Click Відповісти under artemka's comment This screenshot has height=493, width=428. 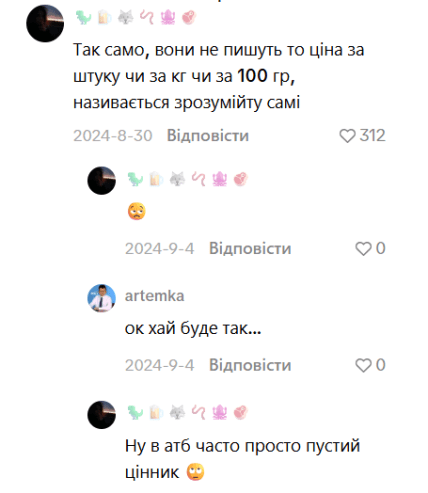coord(250,365)
